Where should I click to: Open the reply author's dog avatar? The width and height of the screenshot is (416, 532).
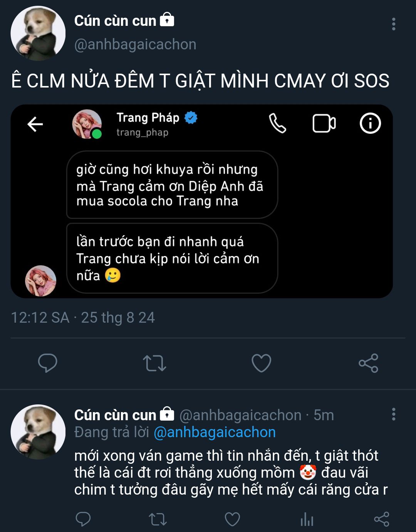pos(38,432)
